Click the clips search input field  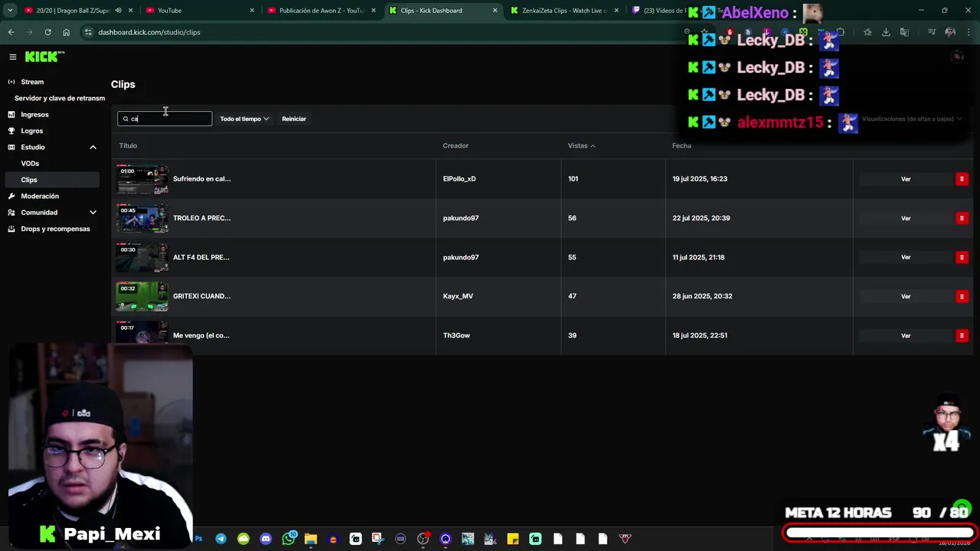165,119
